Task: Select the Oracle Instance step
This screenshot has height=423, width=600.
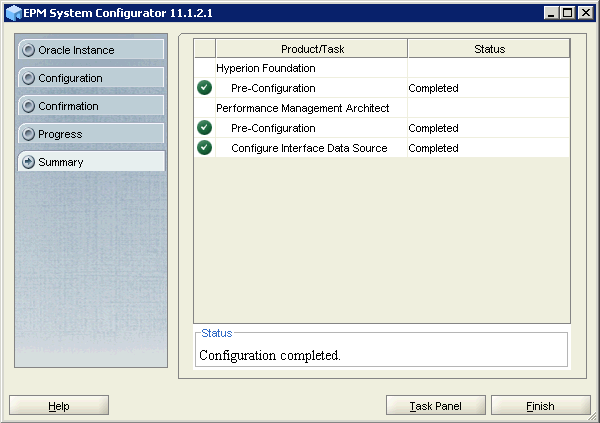Action: point(91,50)
